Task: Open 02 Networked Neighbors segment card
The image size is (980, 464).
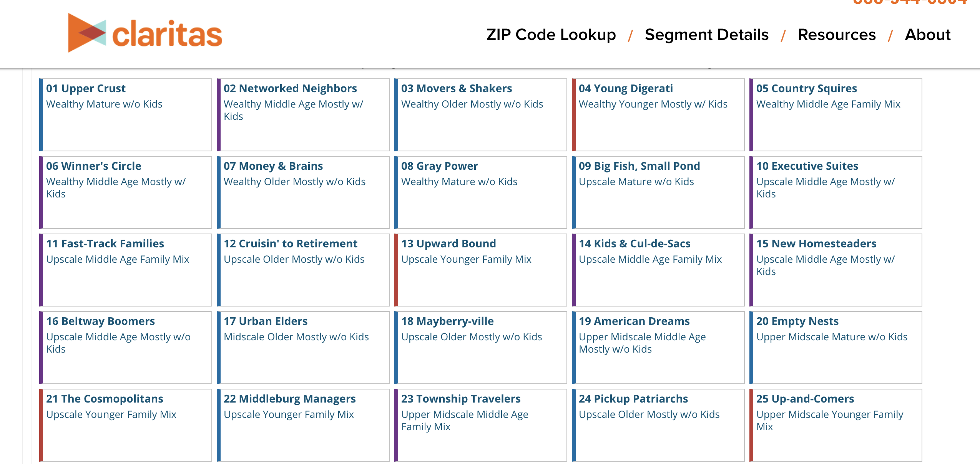Action: coord(303,115)
